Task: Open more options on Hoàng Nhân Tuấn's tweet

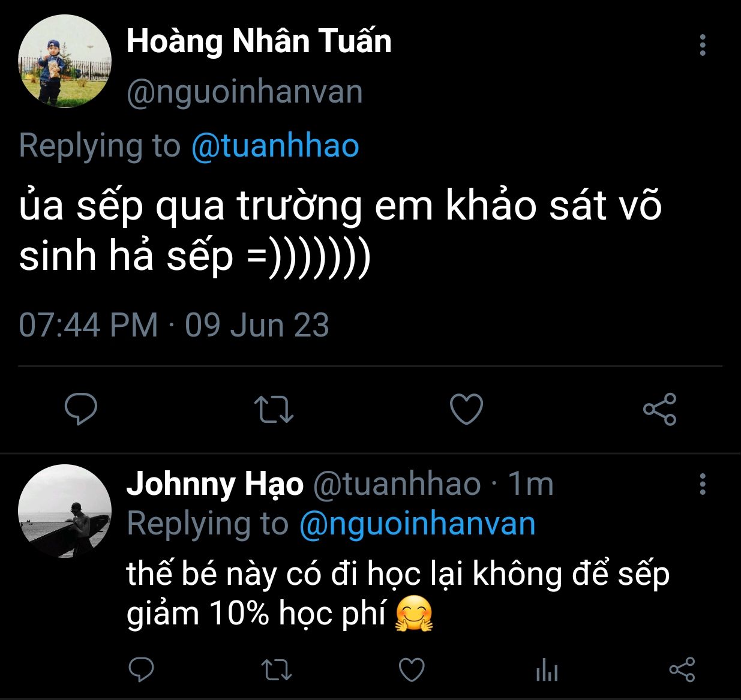Action: click(x=703, y=45)
